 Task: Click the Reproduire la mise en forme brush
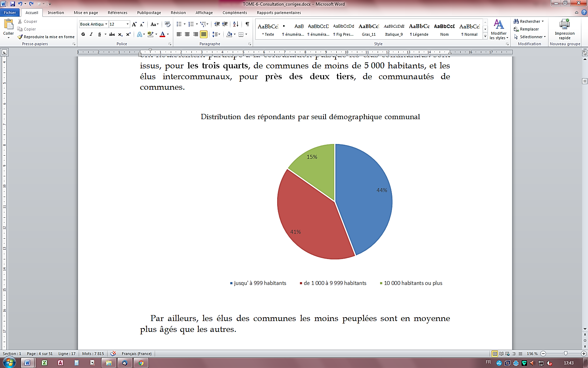(46, 37)
